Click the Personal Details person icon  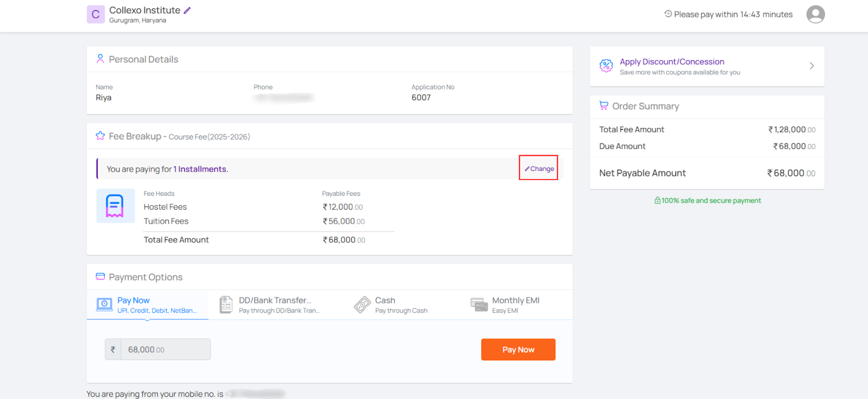[100, 59]
